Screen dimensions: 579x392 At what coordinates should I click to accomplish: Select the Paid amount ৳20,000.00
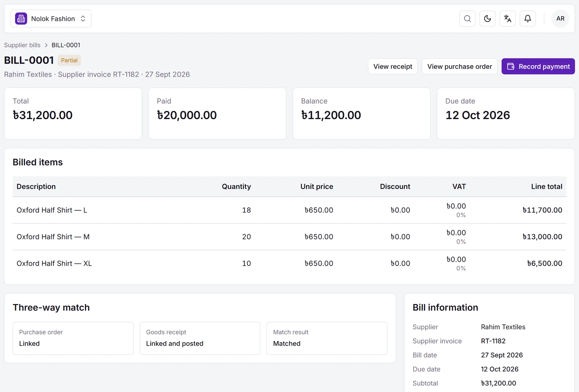tap(187, 115)
